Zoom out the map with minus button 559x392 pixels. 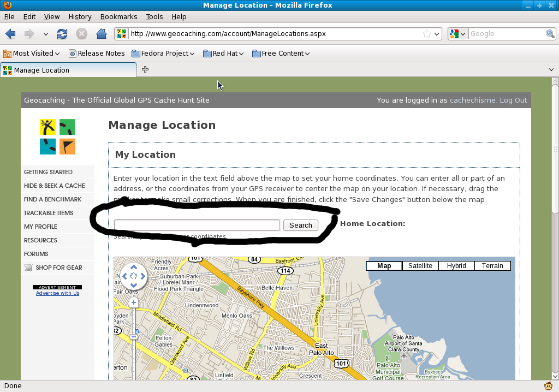tap(134, 337)
